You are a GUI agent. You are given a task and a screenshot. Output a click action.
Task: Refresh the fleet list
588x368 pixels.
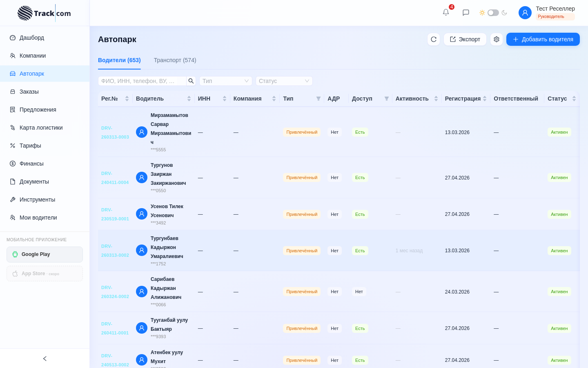coord(434,39)
